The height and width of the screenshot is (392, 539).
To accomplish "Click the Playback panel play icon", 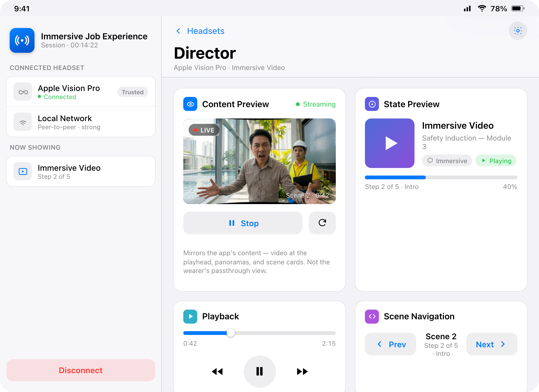I will (x=190, y=316).
